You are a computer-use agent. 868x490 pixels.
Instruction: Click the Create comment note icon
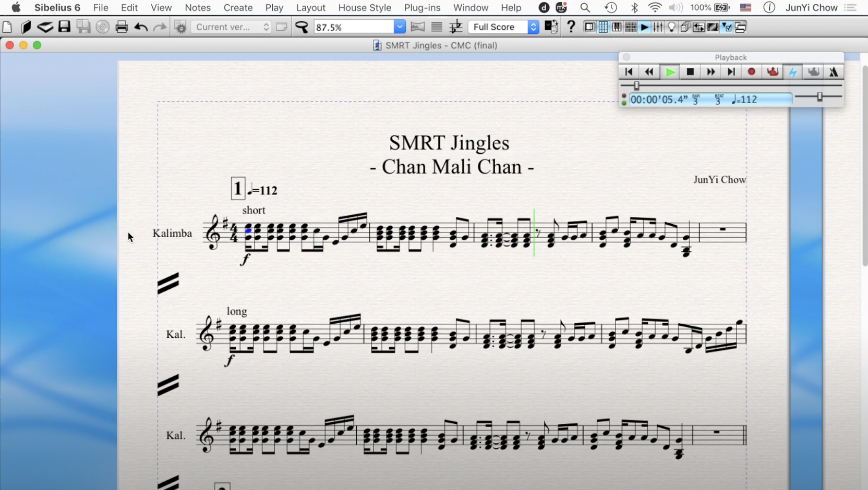[x=282, y=27]
